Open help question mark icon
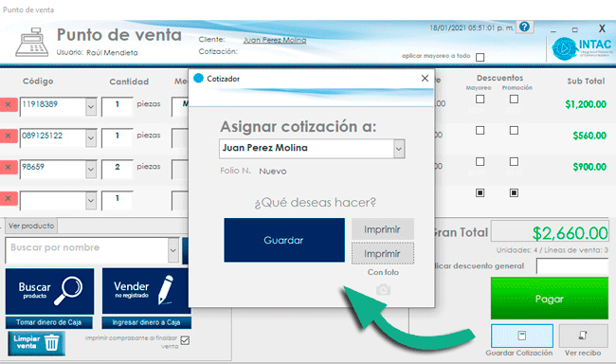616x364 pixels. (524, 27)
